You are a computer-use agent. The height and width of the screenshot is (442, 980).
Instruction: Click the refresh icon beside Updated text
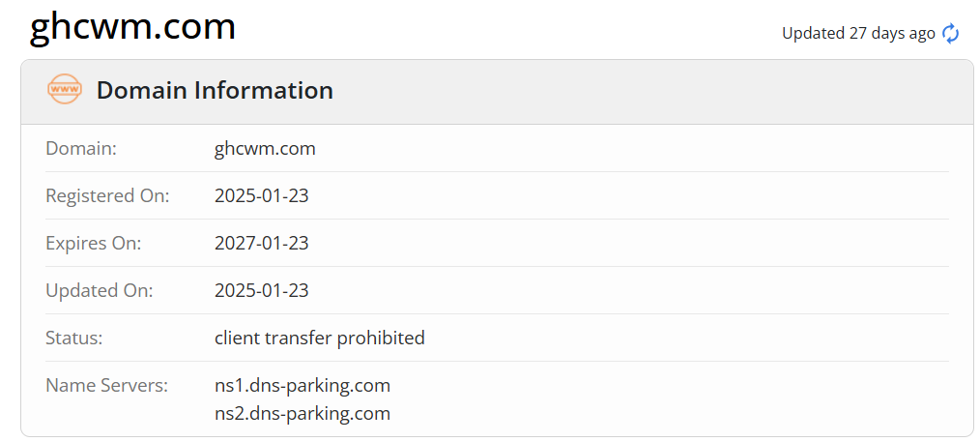point(951,33)
